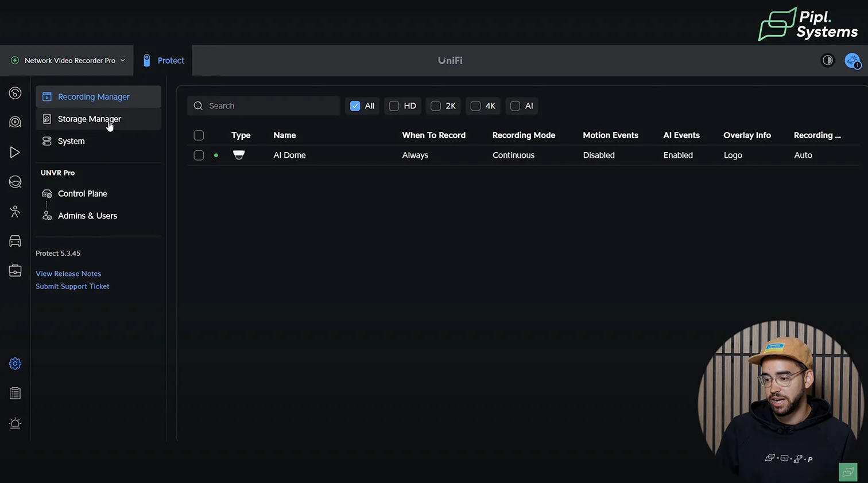This screenshot has width=868, height=483.
Task: Open the Playback triangle icon in rail
Action: point(15,152)
